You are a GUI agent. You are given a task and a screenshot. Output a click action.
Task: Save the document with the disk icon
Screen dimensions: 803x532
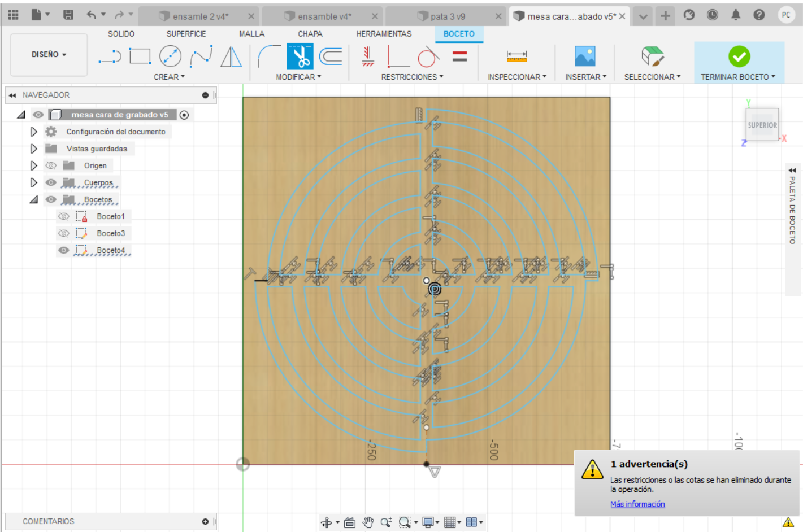click(68, 15)
